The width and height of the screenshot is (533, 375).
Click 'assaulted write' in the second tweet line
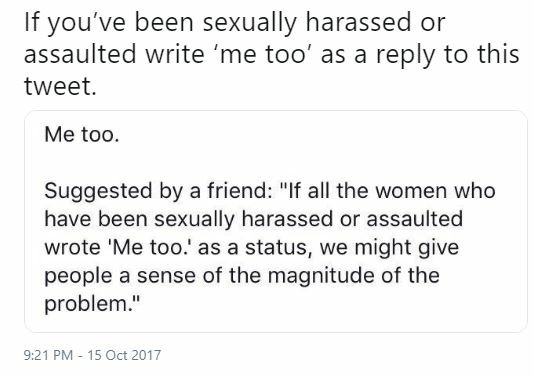114,54
